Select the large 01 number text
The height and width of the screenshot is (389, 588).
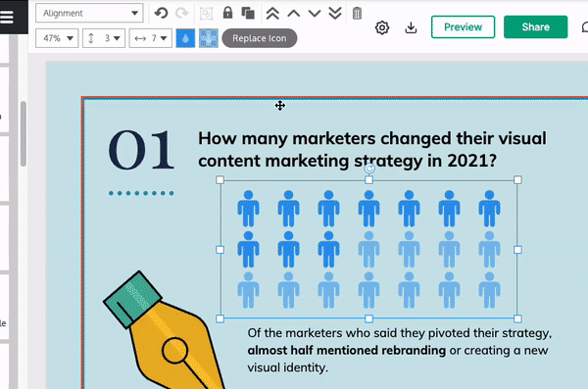pyautogui.click(x=141, y=151)
